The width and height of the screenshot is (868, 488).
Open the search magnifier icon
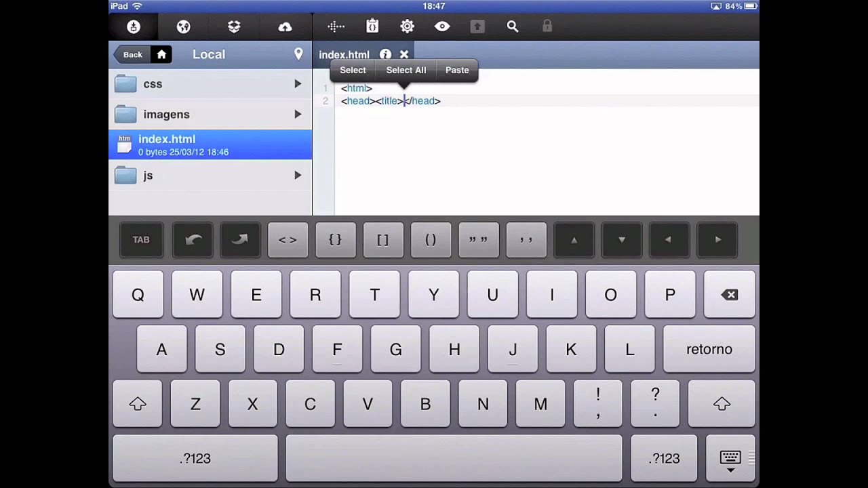pyautogui.click(x=513, y=26)
